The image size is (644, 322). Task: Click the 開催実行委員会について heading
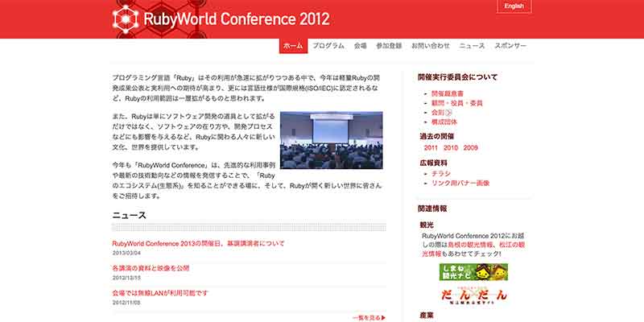click(457, 76)
